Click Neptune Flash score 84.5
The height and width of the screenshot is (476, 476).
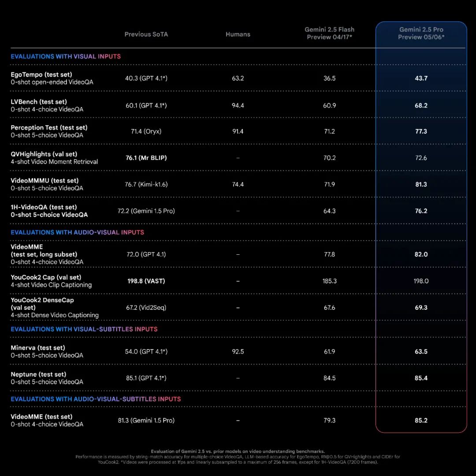(329, 378)
